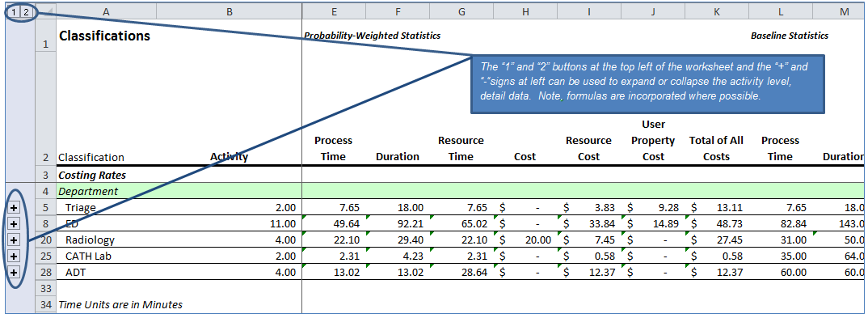Screen dimensions: 868x318
Task: Select row 4 header
Action: pyautogui.click(x=45, y=191)
